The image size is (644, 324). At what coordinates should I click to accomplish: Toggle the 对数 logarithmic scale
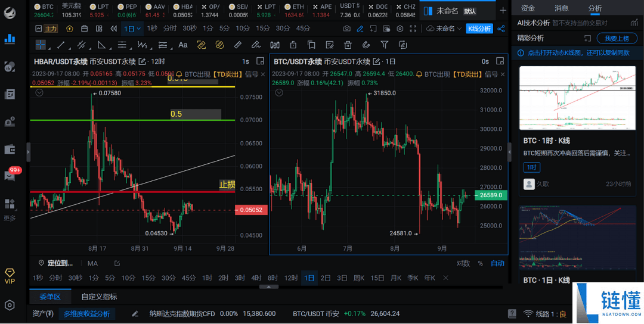(x=463, y=263)
